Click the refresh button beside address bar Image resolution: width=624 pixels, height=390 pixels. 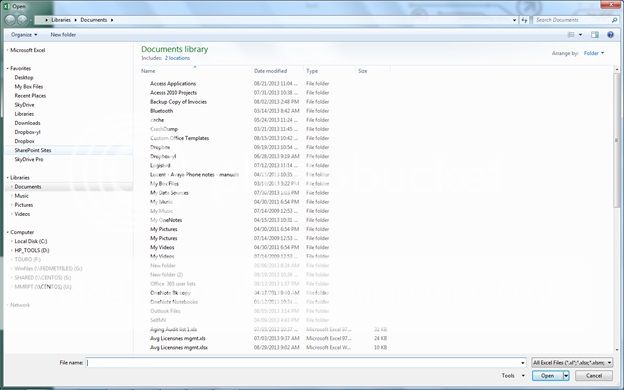(x=524, y=20)
